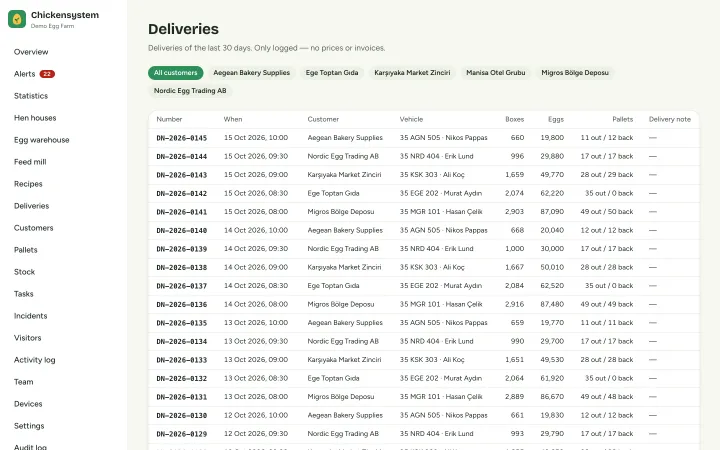Show the Activity log
Screen dimensions: 720x450
point(34,360)
